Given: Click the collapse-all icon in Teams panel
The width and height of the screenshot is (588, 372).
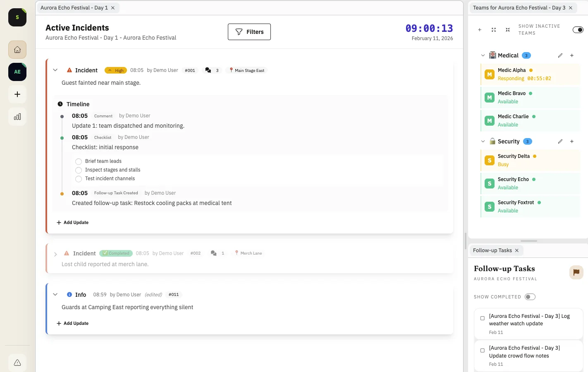Looking at the screenshot, I should pos(507,30).
